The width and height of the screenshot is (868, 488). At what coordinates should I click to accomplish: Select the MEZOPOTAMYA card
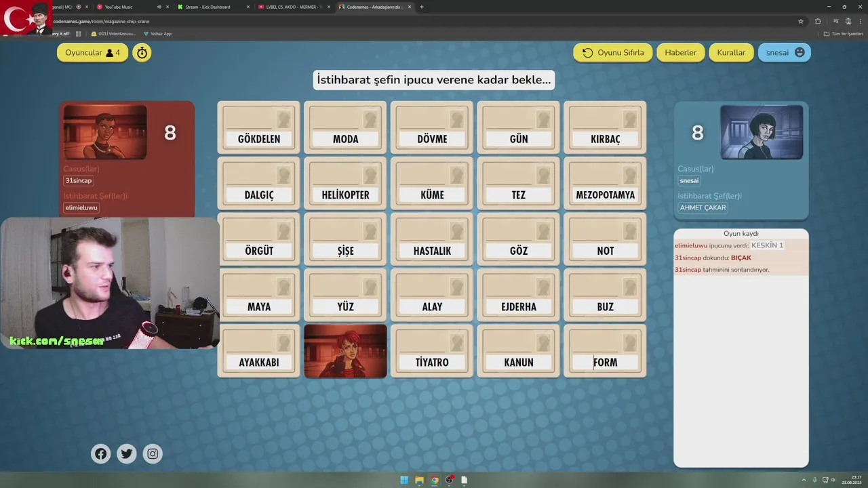tap(605, 183)
